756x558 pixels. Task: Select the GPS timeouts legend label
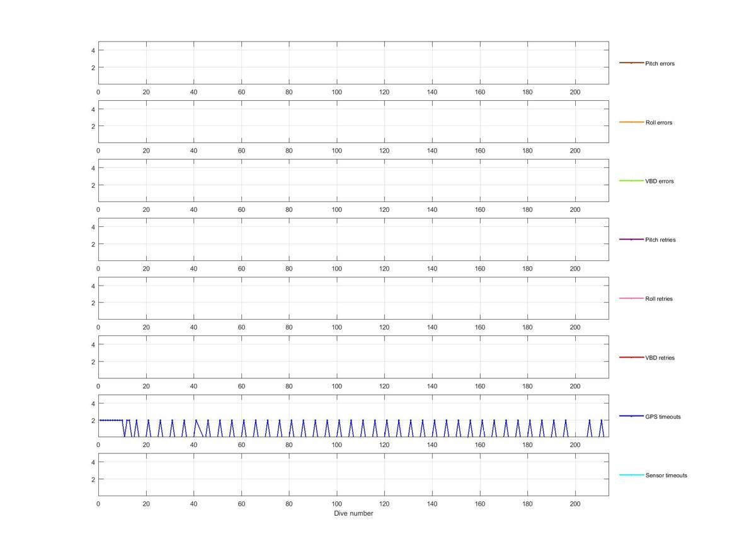(x=663, y=417)
